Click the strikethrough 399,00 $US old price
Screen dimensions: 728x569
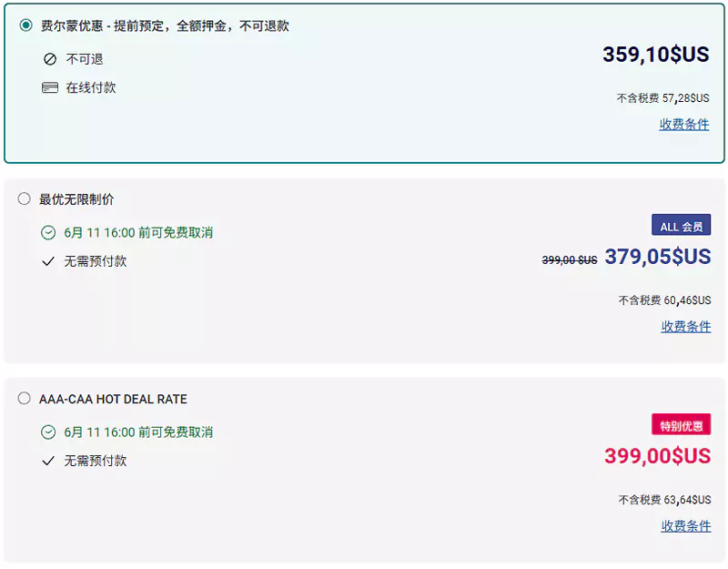point(570,259)
